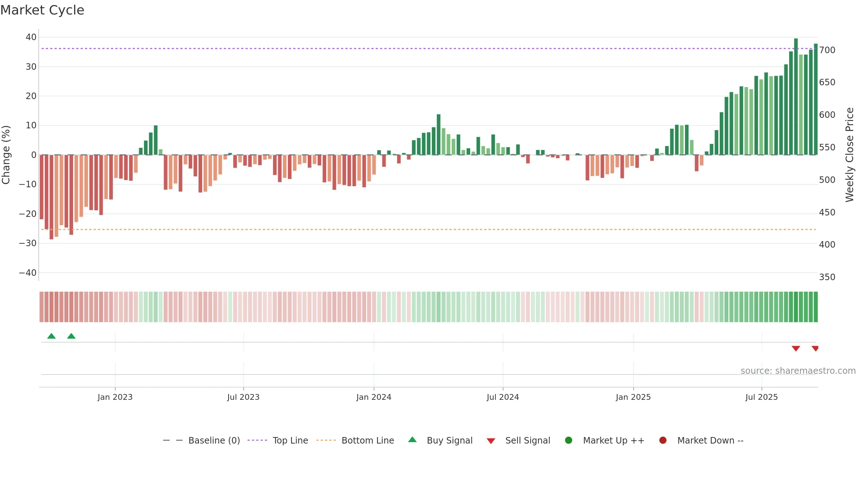Image resolution: width=868 pixels, height=488 pixels.
Task: Click the 30 tick on Change axis
Action: pos(31,67)
